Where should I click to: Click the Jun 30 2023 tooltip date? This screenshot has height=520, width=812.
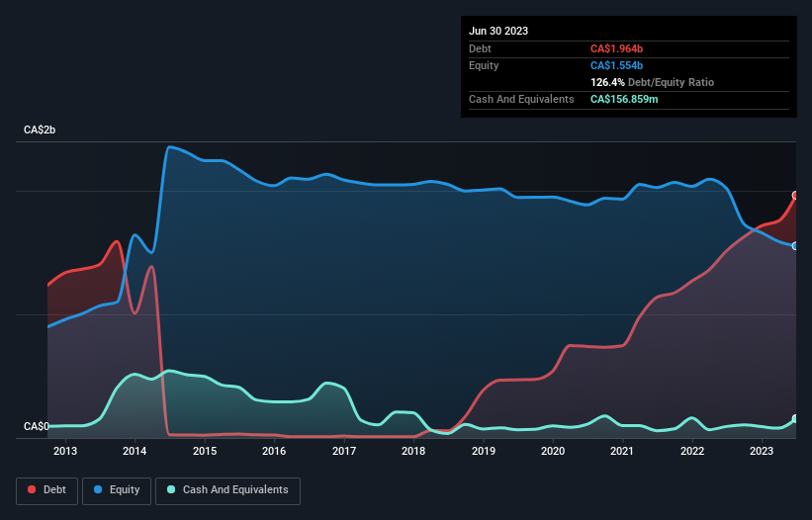point(498,31)
